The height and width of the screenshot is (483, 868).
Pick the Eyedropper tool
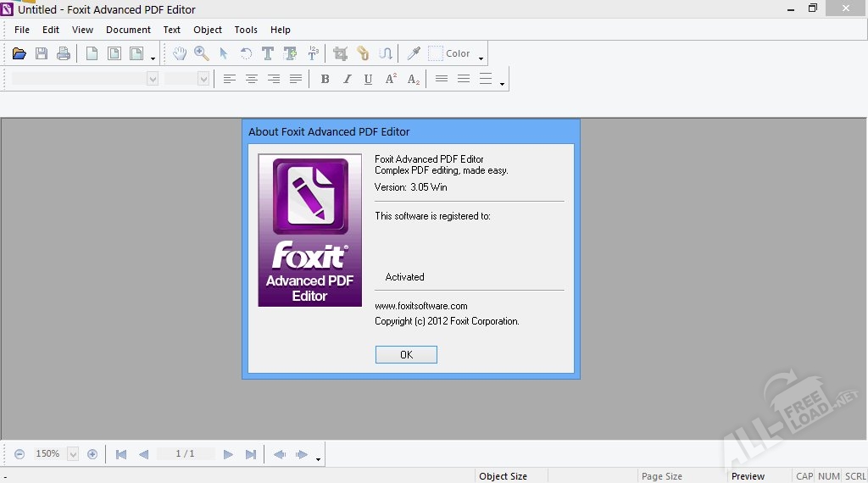coord(414,53)
